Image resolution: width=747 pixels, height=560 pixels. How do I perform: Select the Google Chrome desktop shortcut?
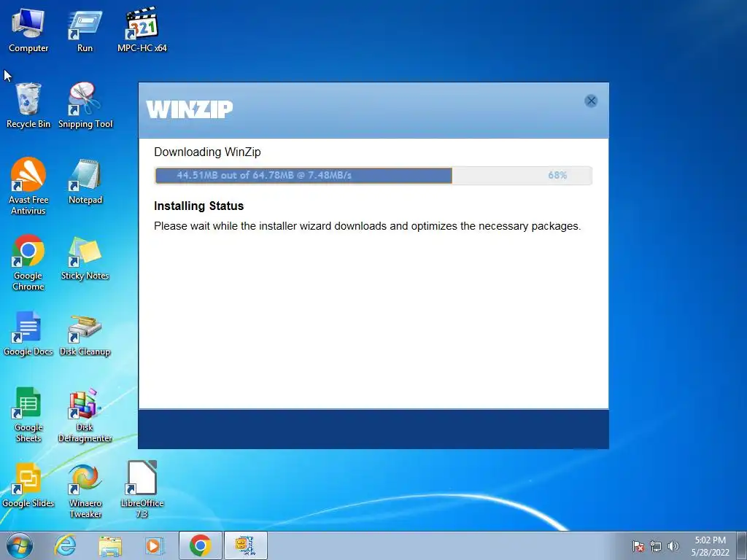pyautogui.click(x=28, y=262)
